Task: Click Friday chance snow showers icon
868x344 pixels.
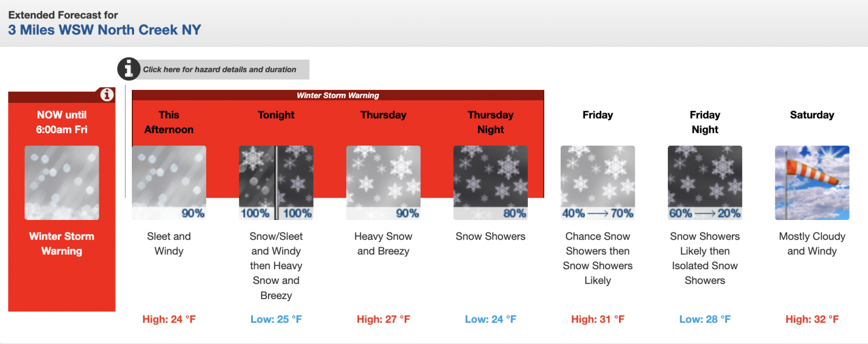Action: click(597, 183)
